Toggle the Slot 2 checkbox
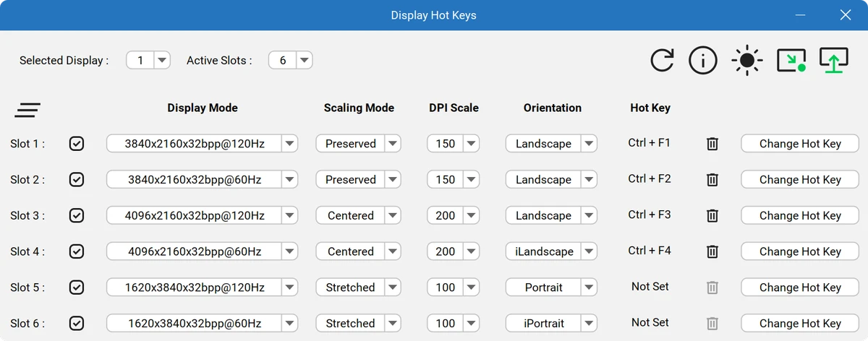Viewport: 868px width, 341px height. click(77, 180)
